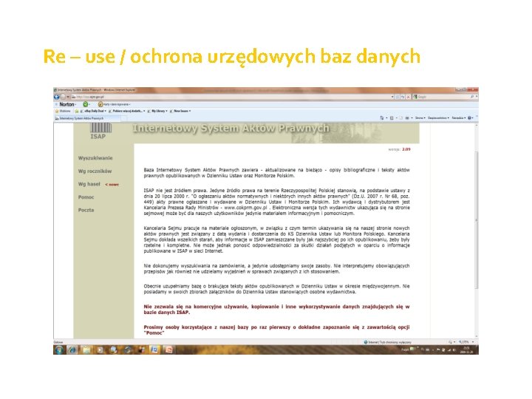532x399 pixels.
Task: Open the Wyszukiwanie sidebar link
Action: (x=95, y=158)
